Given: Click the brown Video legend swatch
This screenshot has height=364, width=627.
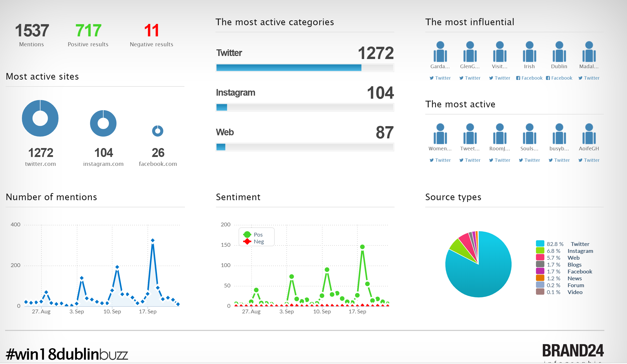Looking at the screenshot, I should [x=540, y=292].
